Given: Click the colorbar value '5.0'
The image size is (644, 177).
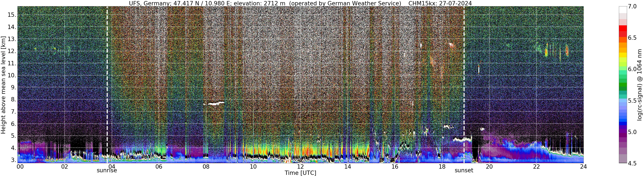Looking at the screenshot, I should [632, 132].
